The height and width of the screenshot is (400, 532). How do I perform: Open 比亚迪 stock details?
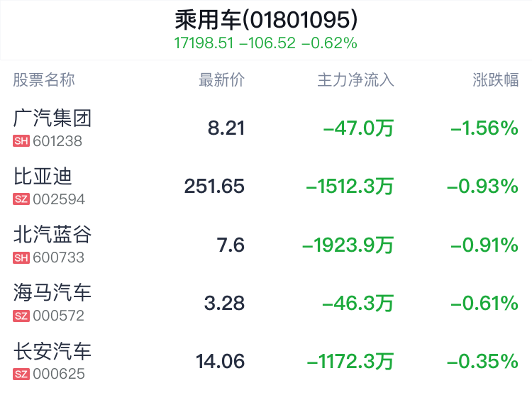(x=43, y=176)
